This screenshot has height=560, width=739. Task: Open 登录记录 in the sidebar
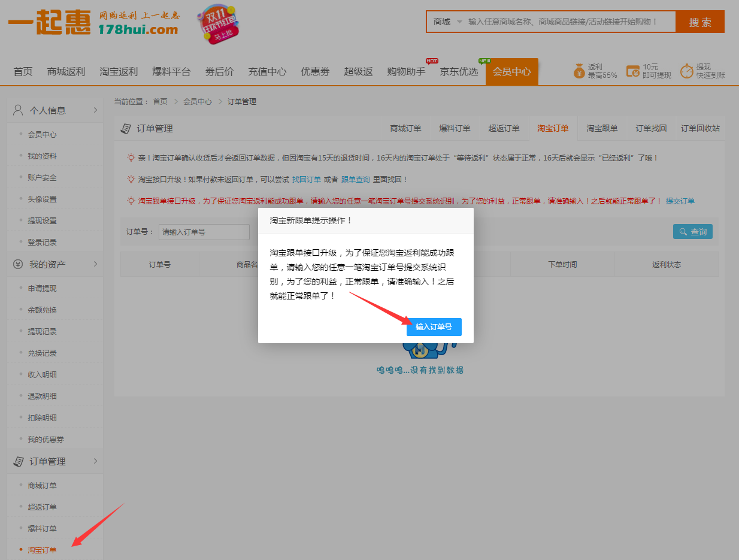point(42,243)
